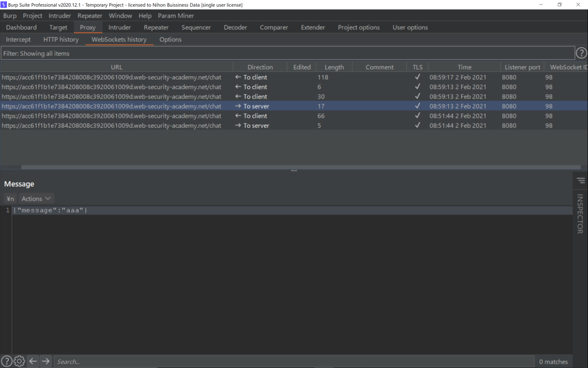The image size is (588, 368).
Task: Open the Project menu
Action: pos(33,16)
